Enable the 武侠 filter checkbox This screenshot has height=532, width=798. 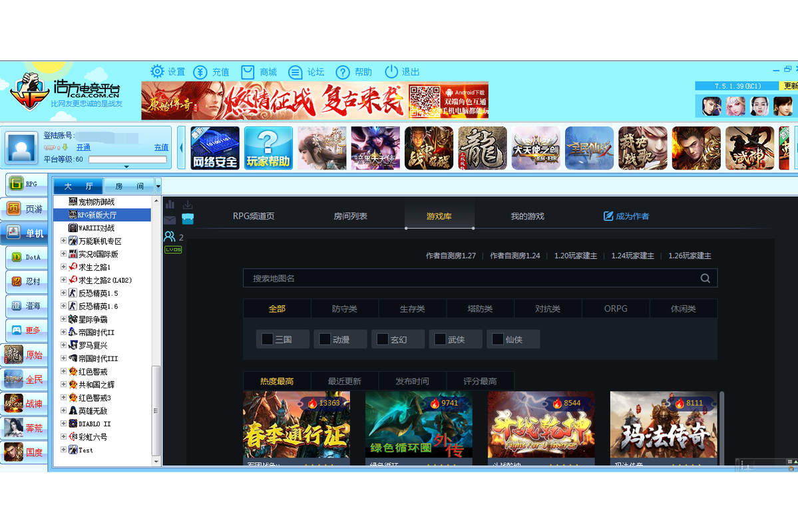click(440, 338)
